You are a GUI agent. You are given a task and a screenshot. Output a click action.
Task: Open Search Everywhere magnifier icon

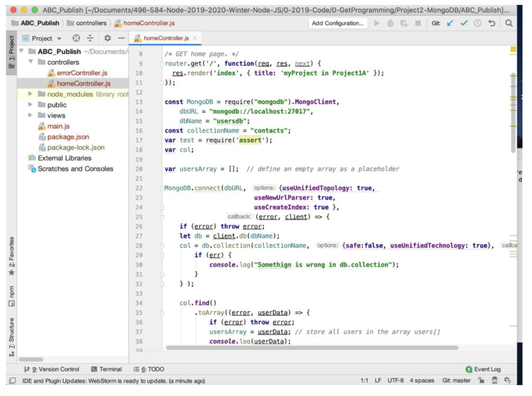pos(509,23)
